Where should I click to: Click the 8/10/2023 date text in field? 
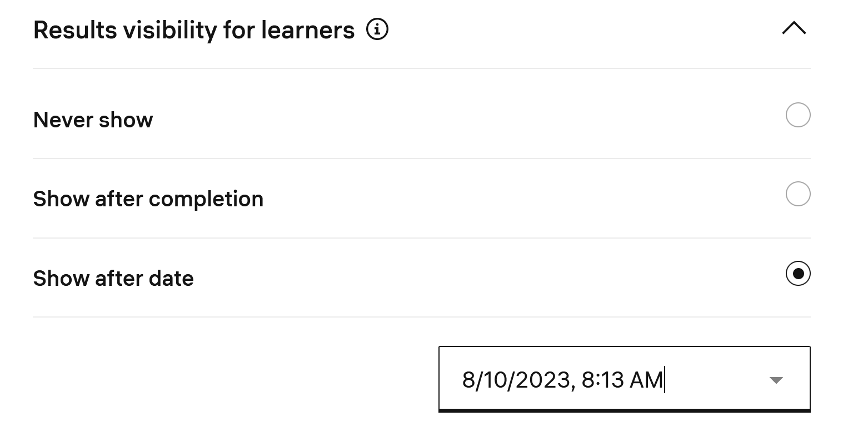click(x=516, y=380)
